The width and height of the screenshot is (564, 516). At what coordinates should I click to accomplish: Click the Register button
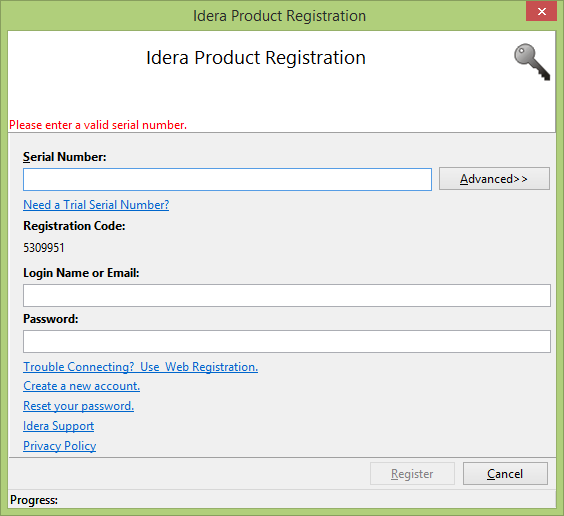tap(412, 474)
